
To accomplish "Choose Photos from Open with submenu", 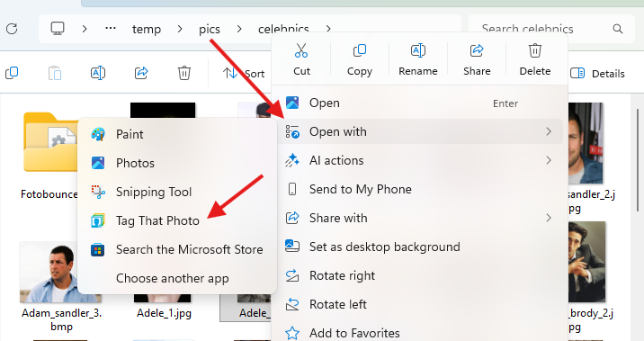I will pos(177,163).
